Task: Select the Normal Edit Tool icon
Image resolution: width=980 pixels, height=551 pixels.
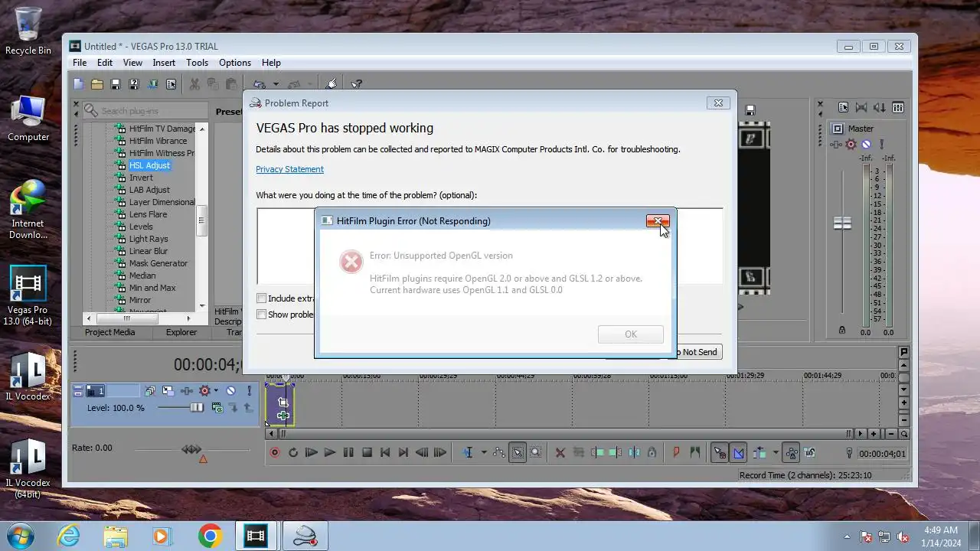Action: [468, 453]
